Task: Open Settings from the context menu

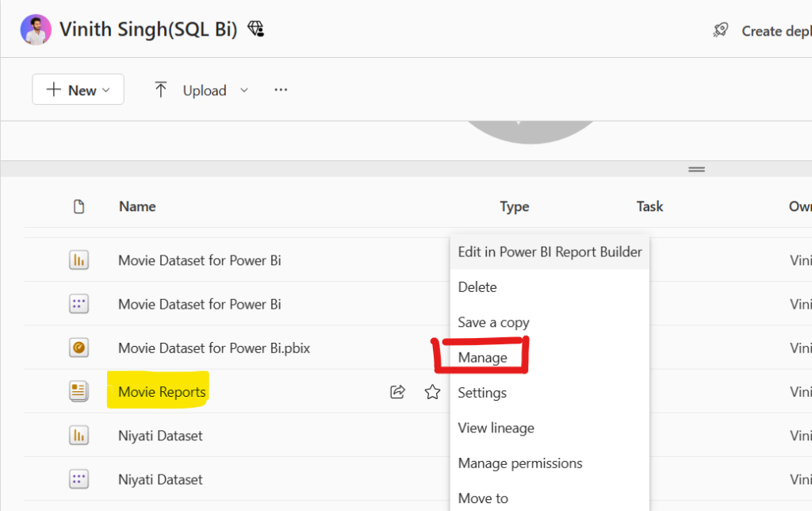Action: coord(550,393)
